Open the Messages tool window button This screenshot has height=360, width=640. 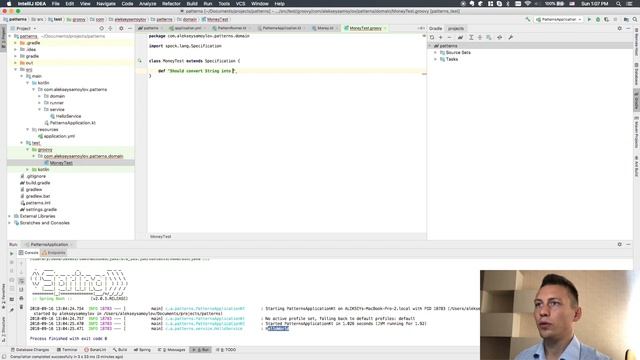tap(172, 350)
